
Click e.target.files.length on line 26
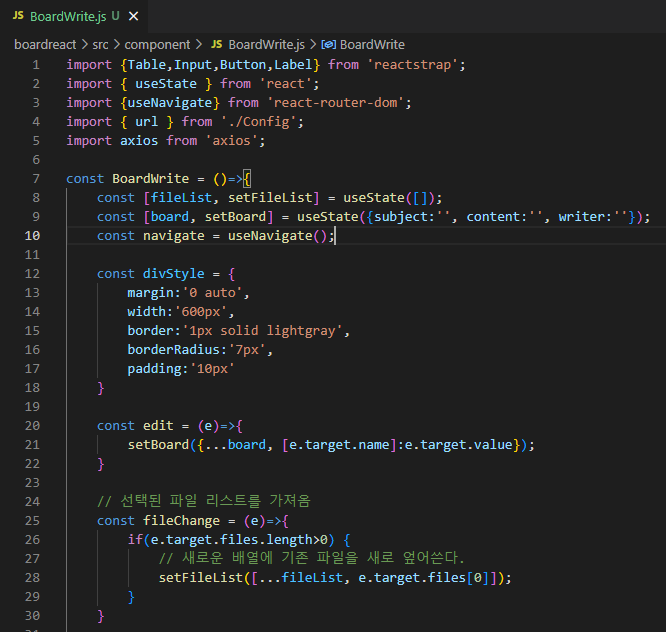tap(231, 540)
